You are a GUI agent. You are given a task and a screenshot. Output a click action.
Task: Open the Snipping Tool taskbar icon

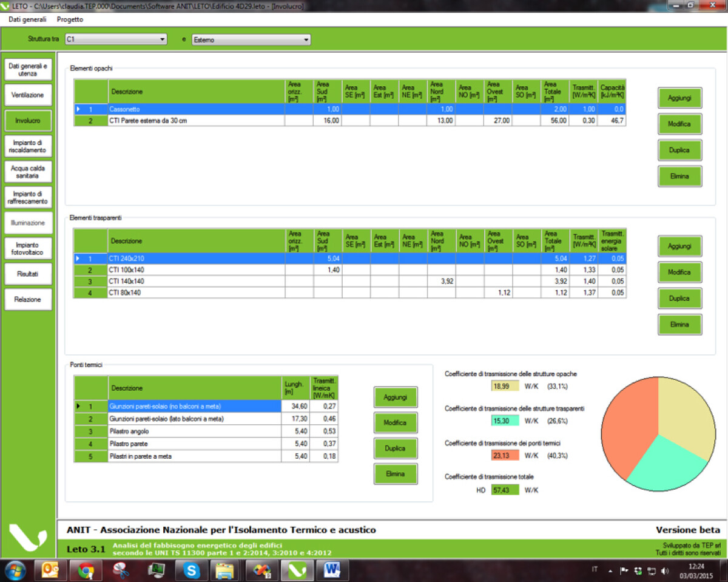121,571
